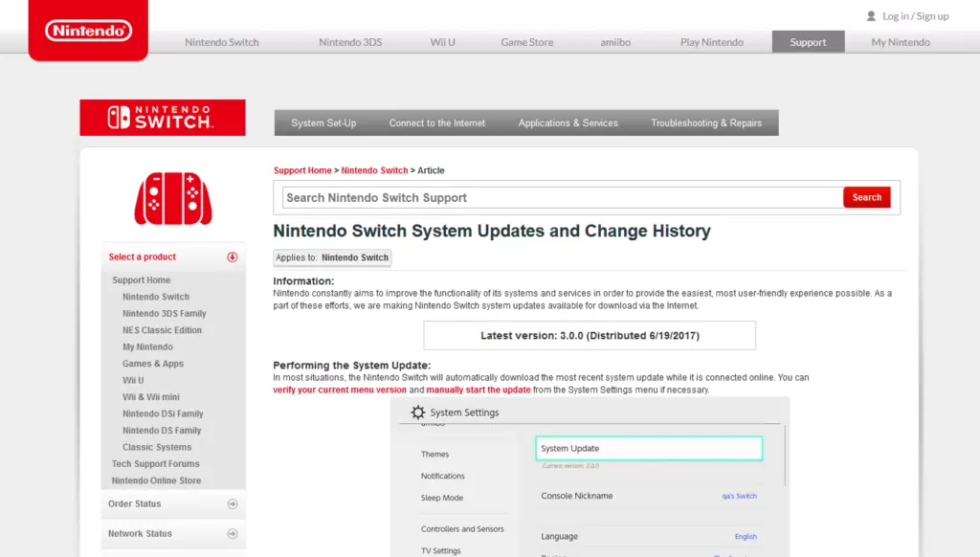Select Wii U in sidebar
980x557 pixels.
point(133,380)
